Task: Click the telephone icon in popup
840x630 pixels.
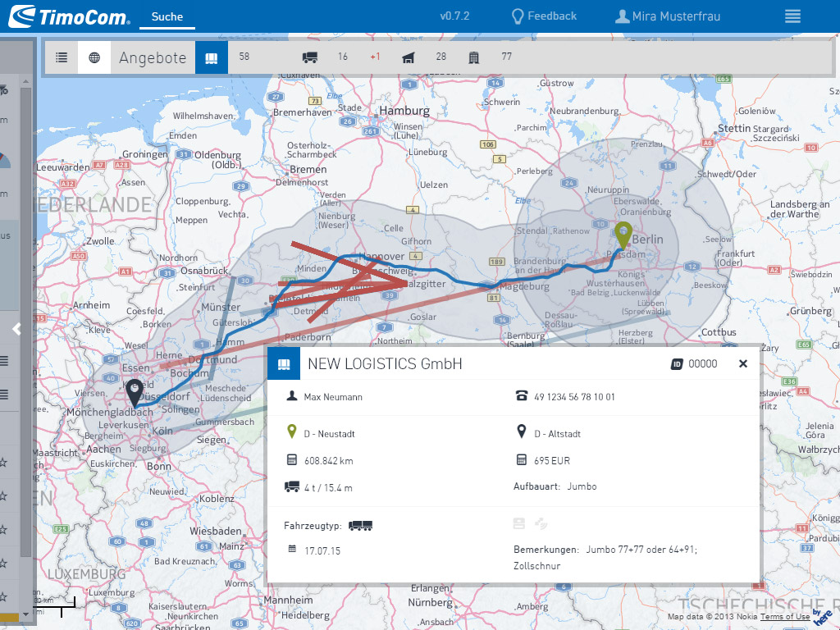Action: click(521, 396)
